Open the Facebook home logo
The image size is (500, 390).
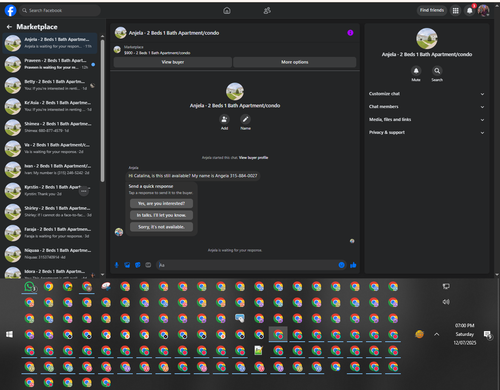pos(10,10)
